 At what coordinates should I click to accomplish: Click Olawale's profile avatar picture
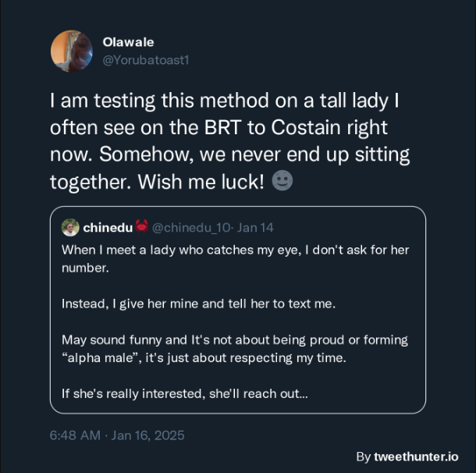(71, 51)
